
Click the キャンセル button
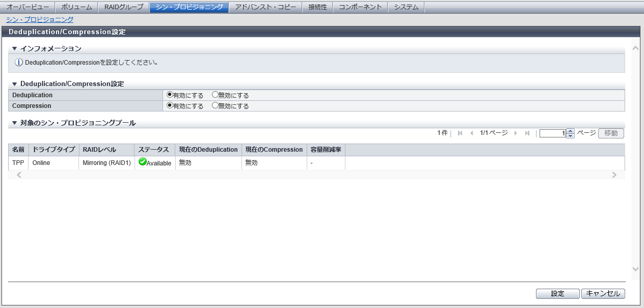[x=603, y=294]
